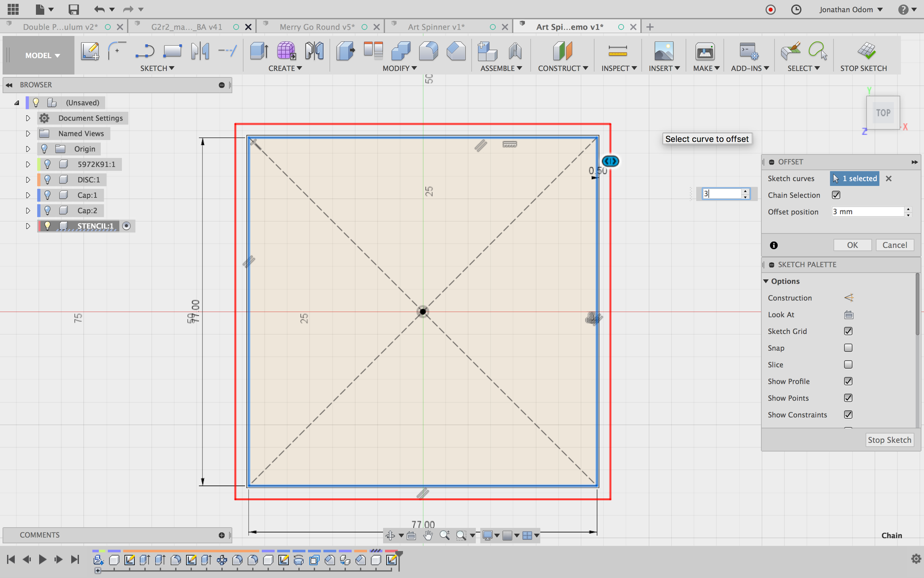This screenshot has width=924, height=578.
Task: Uncheck the Chain Selection checkbox
Action: pyautogui.click(x=836, y=195)
